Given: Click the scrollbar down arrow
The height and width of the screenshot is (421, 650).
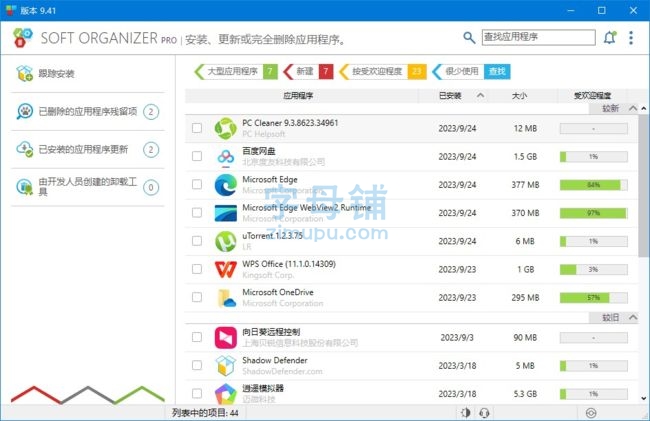Looking at the screenshot, I should click(643, 399).
